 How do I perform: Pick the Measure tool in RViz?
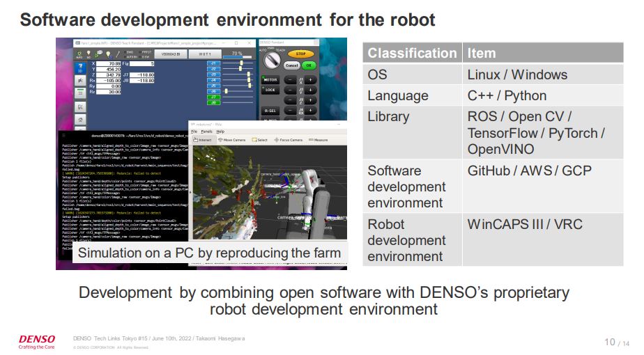319,140
